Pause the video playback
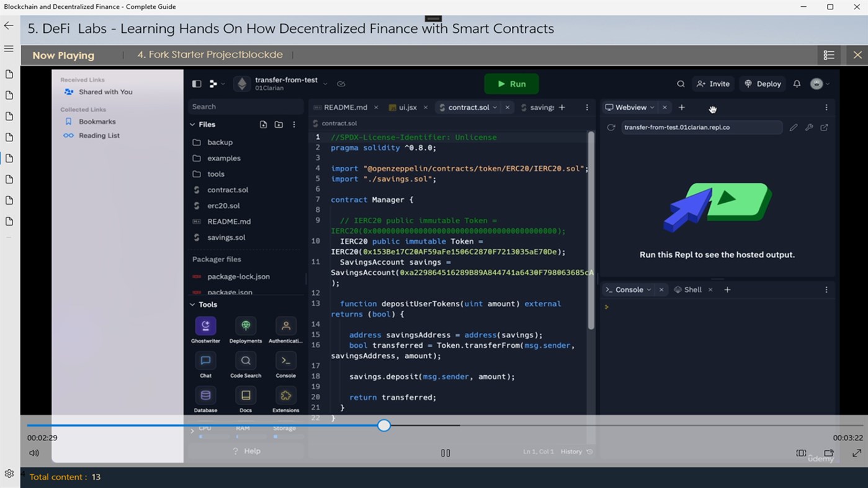 tap(445, 453)
